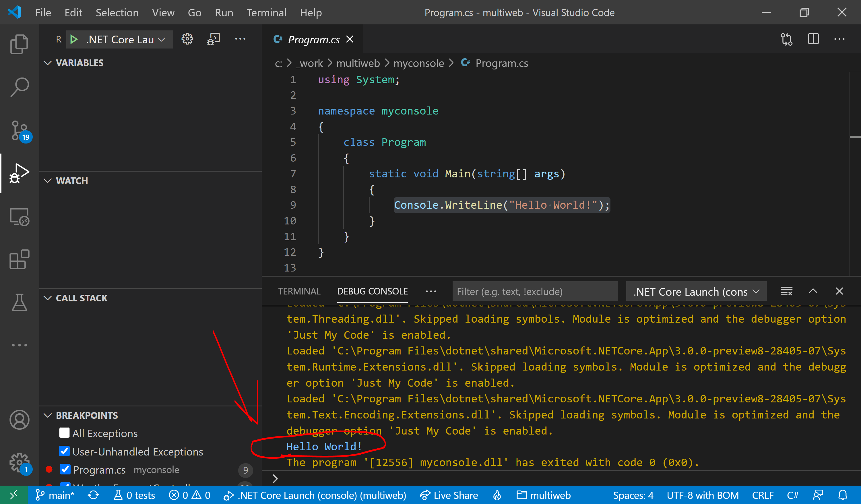Synchronize changes icon in status bar
Viewport: 861px width, 504px height.
tap(93, 495)
